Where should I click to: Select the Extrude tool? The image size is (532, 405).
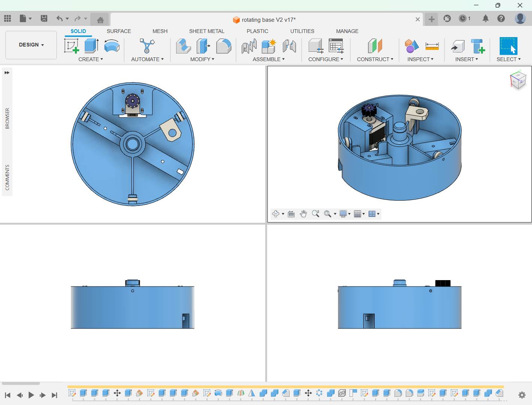(91, 46)
